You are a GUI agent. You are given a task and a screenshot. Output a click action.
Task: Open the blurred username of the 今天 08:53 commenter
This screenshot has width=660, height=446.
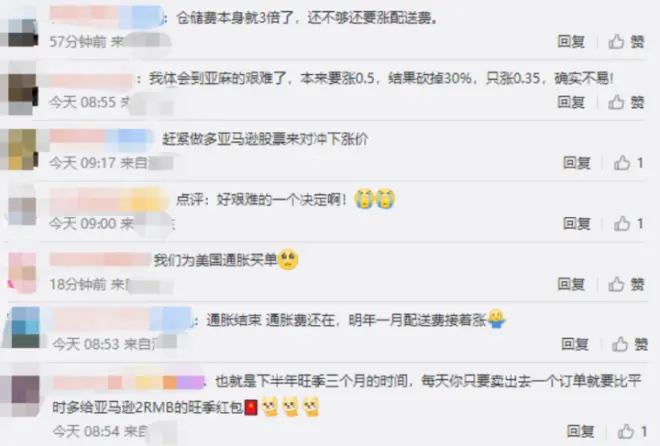click(x=122, y=319)
